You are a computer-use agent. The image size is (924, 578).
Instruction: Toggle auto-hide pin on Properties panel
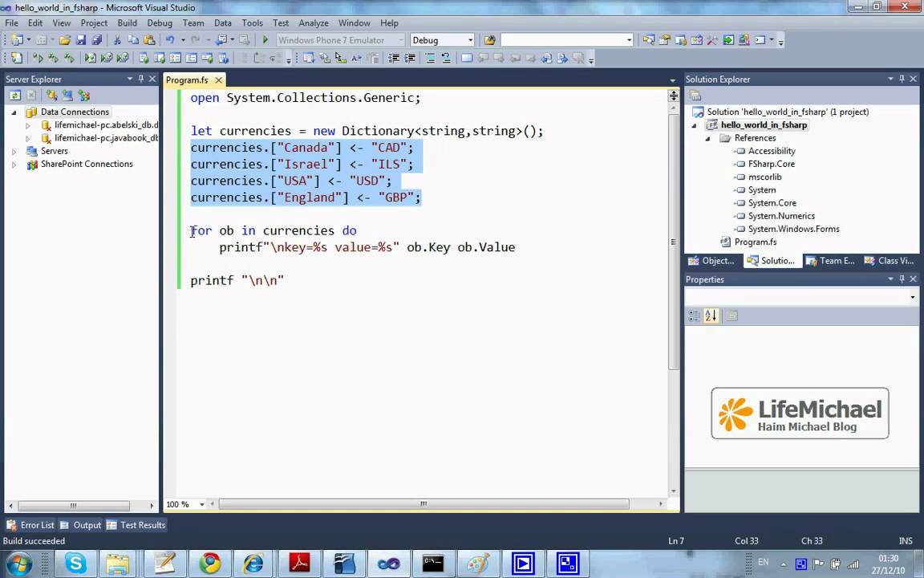point(902,279)
